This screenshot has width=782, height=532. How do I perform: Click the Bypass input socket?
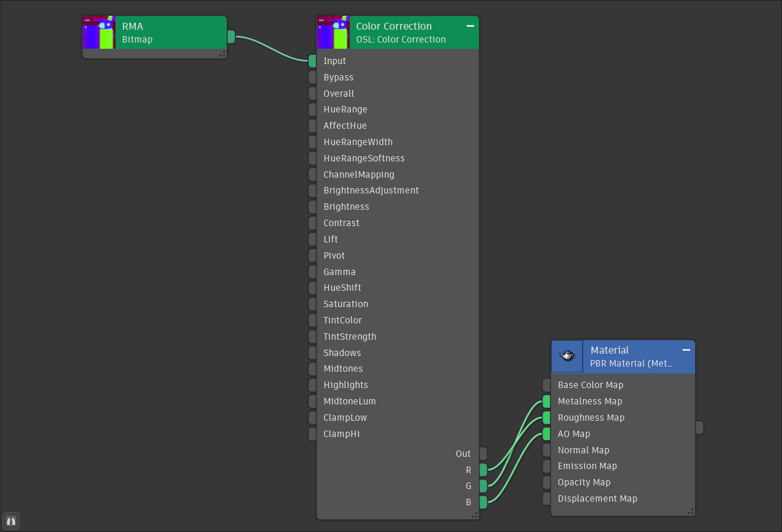tap(312, 77)
